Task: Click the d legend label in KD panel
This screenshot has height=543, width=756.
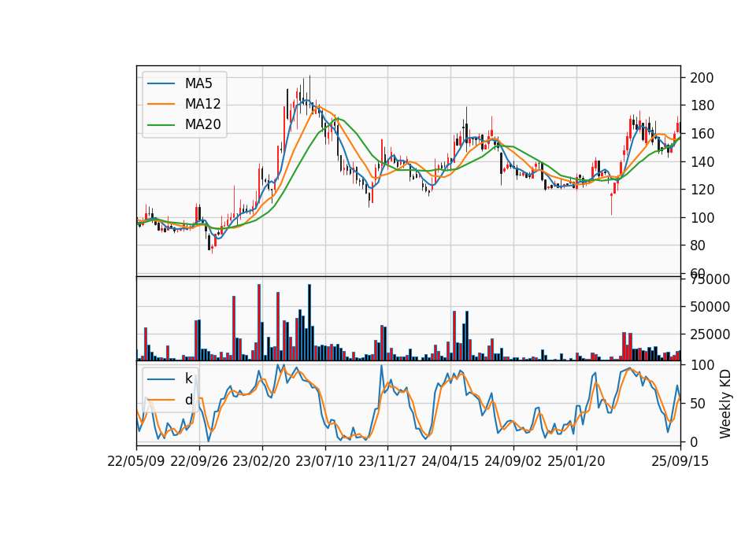Action: pos(188,400)
